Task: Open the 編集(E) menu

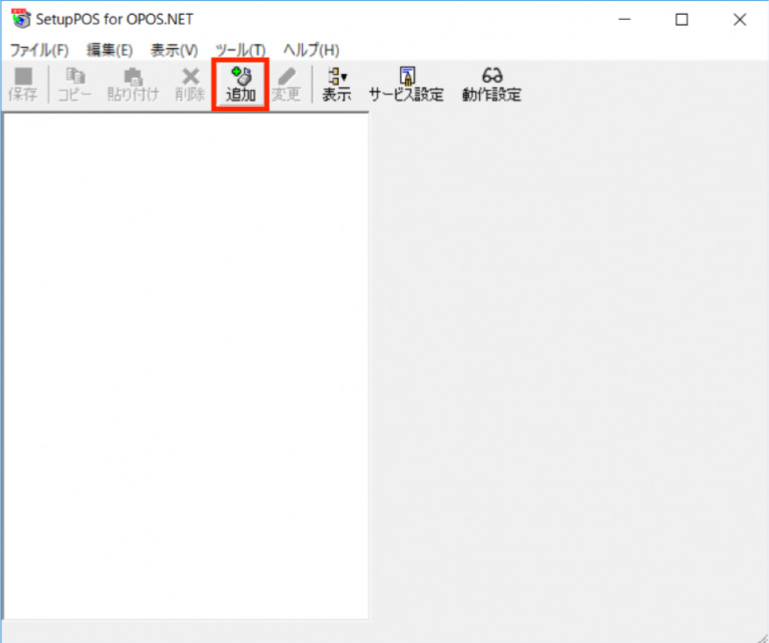Action: click(110, 50)
